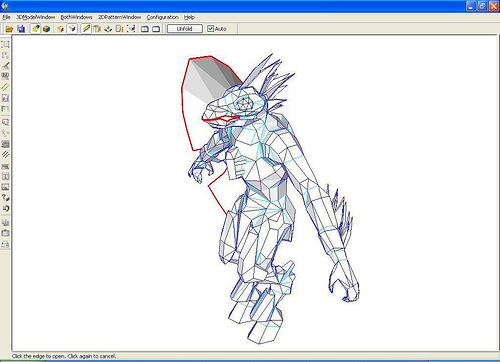The image size is (500, 362).
Task: Open the 3DModelWindow menu
Action: 36,17
